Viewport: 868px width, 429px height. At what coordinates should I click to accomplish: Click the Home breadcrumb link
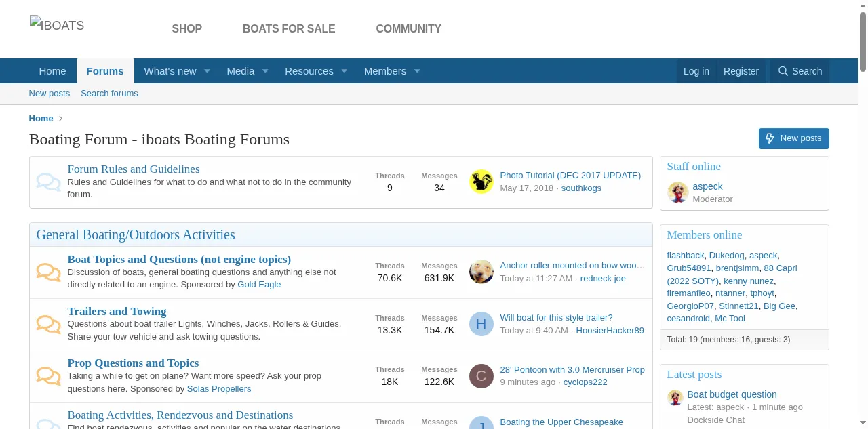click(x=41, y=119)
